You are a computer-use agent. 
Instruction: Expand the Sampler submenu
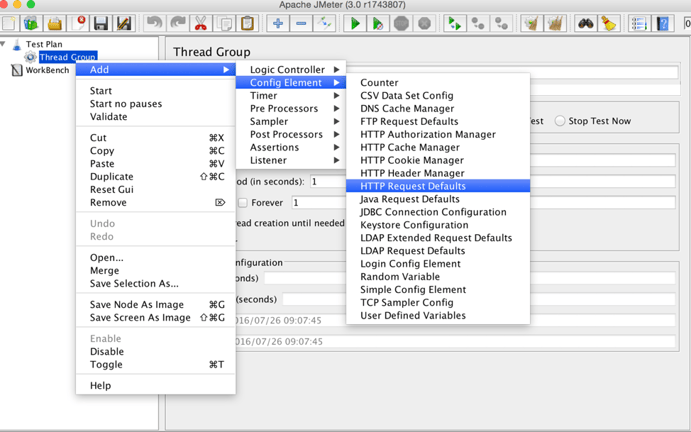[291, 121]
